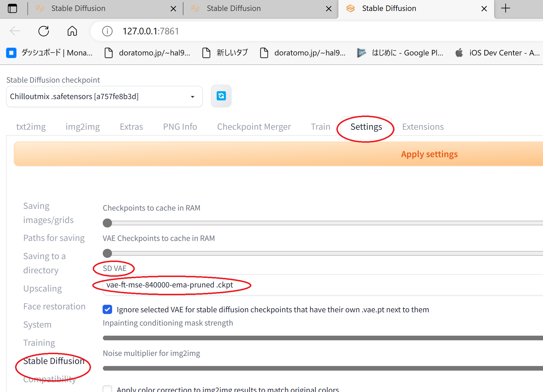Viewport: 543px width, 392px height.
Task: Open the img2img tab
Action: 83,127
